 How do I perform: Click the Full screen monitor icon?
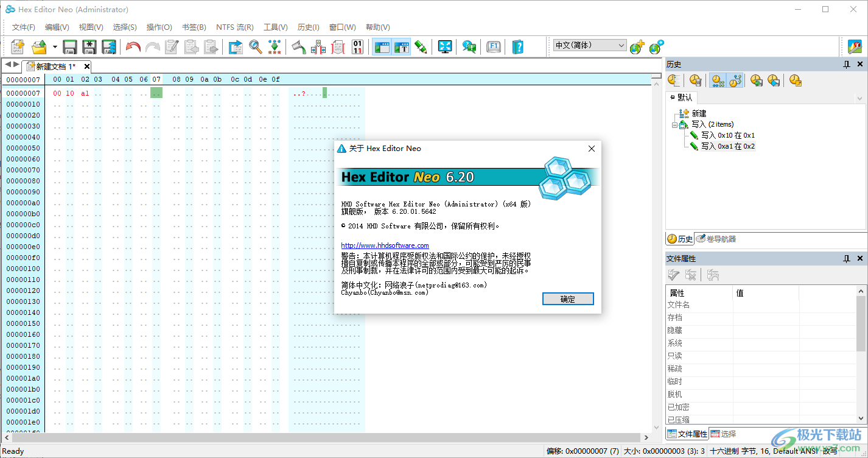click(x=445, y=47)
